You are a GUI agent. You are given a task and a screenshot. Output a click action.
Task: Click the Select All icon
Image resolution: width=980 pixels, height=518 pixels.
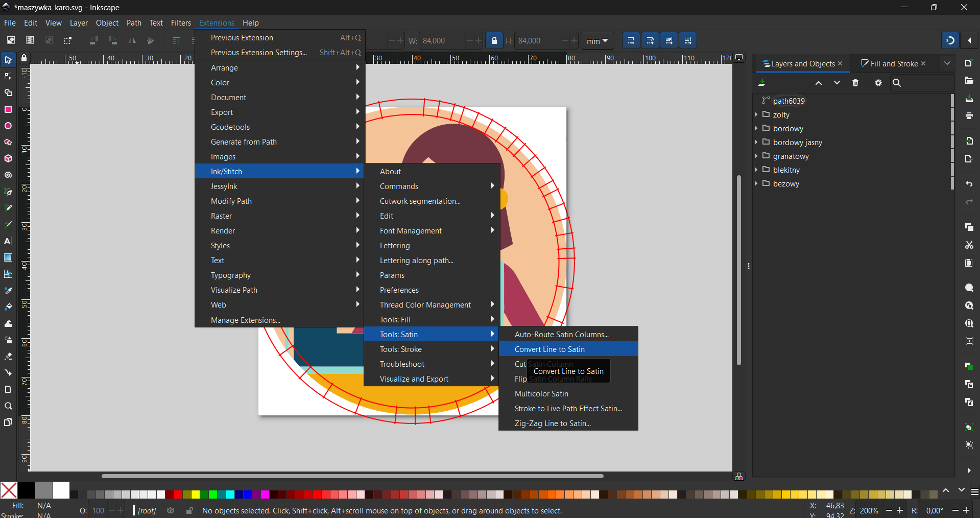pyautogui.click(x=11, y=40)
